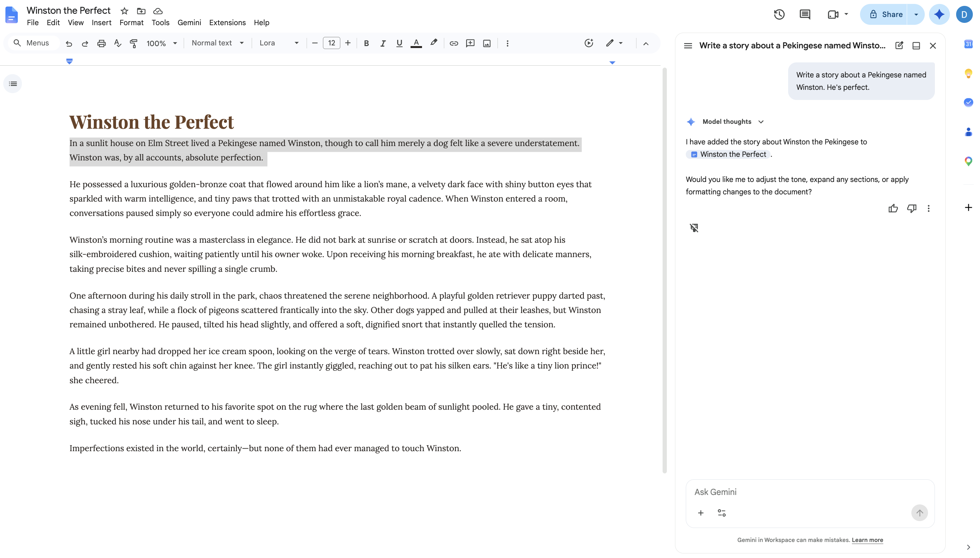Viewport: 980px width, 558px height.
Task: Start new Gemini chat pencil icon
Action: [899, 46]
